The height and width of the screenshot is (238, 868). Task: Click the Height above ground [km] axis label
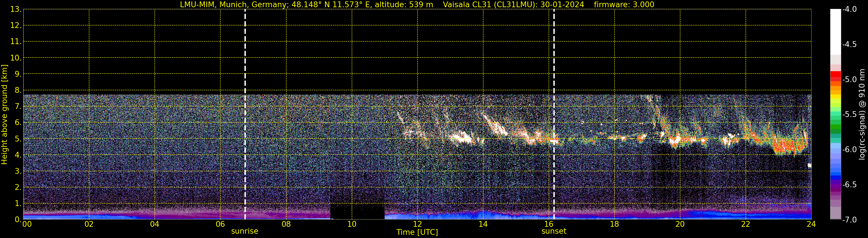click(4, 114)
